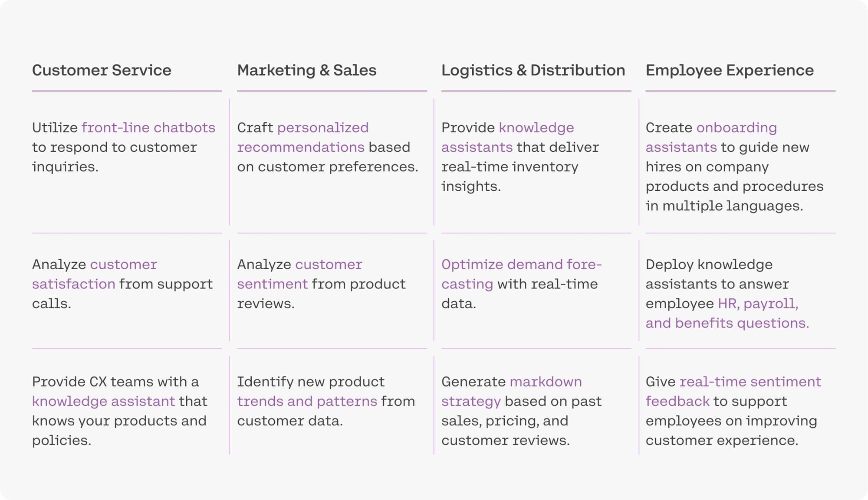The height and width of the screenshot is (500, 868).
Task: Click the text 'Deploy knowledge assistants to answer'
Action: coord(717,274)
